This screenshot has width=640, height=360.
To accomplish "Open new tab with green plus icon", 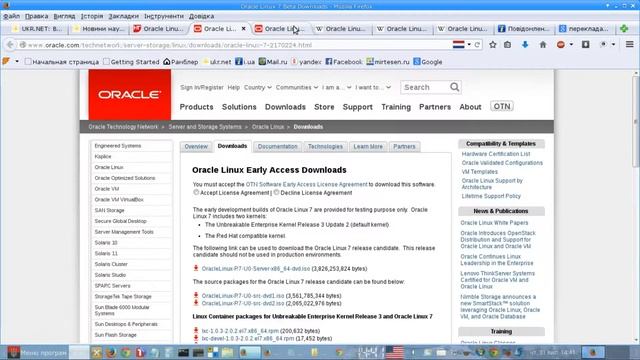I will point(624,29).
